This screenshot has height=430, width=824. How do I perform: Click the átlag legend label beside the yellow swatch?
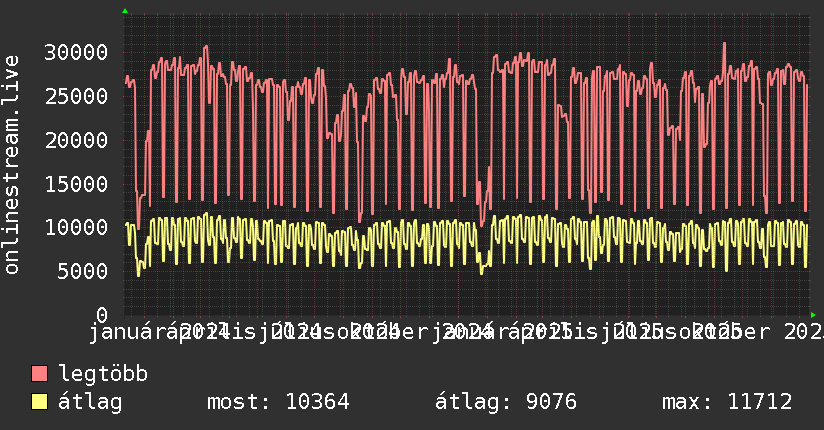tap(90, 402)
